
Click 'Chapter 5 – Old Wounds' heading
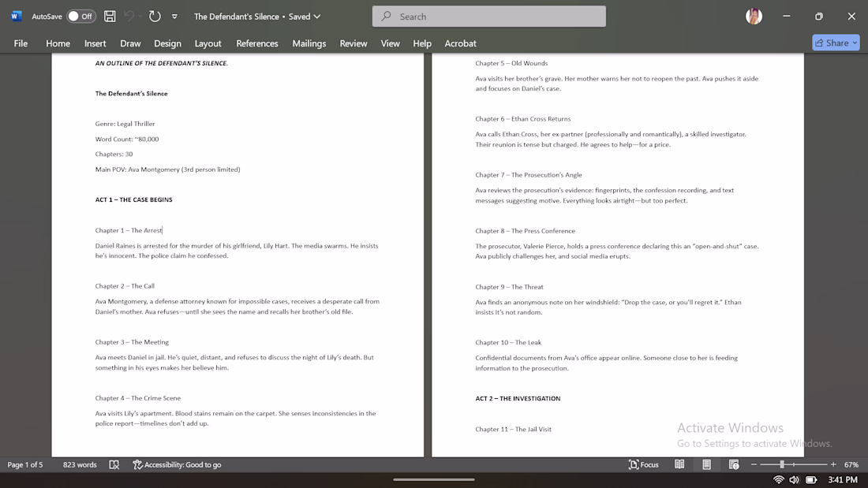coord(511,63)
